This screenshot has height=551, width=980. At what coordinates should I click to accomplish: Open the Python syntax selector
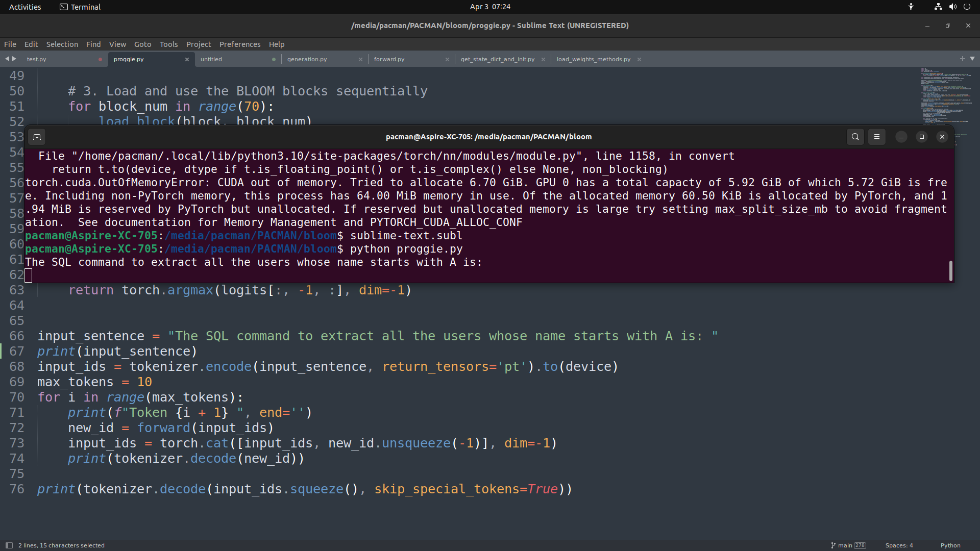click(950, 545)
